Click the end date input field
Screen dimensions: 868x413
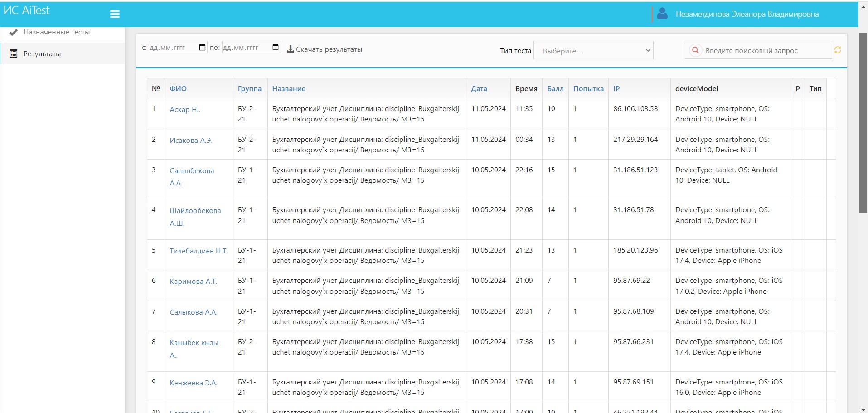[x=251, y=47]
